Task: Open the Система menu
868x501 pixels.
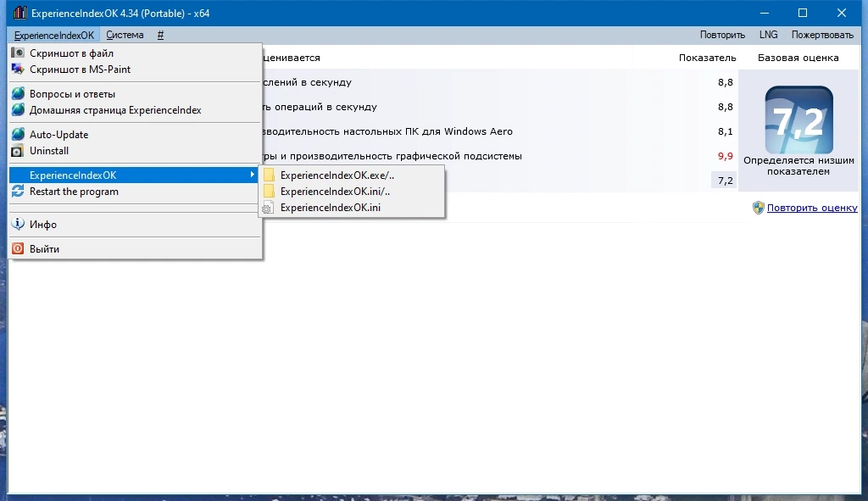Action: 125,35
